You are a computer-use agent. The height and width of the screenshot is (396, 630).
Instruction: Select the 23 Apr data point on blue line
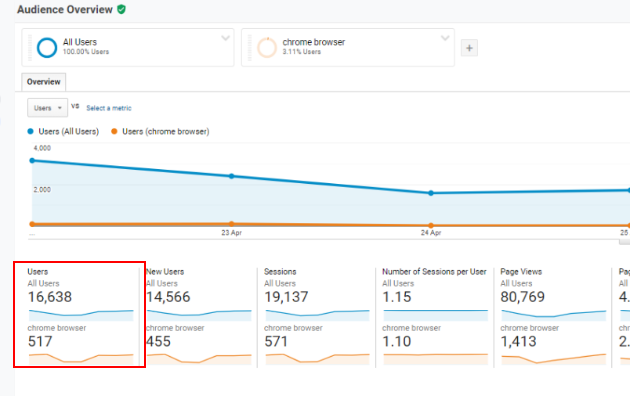[x=231, y=176]
